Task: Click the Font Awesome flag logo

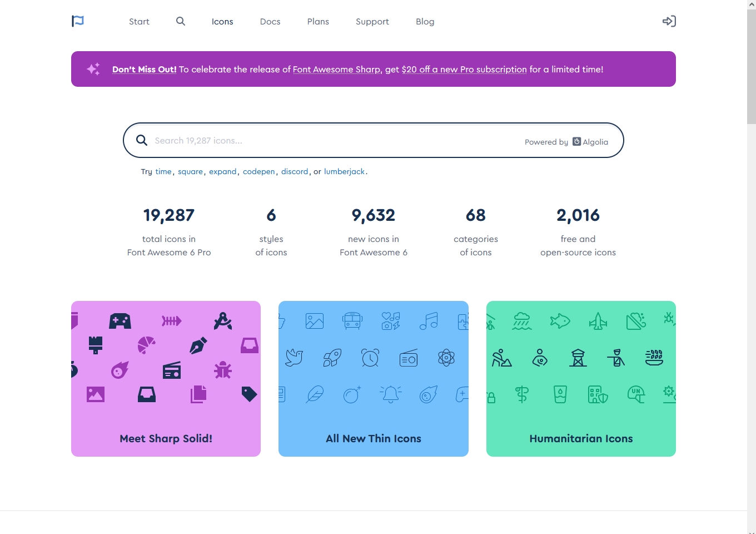Action: (x=78, y=21)
